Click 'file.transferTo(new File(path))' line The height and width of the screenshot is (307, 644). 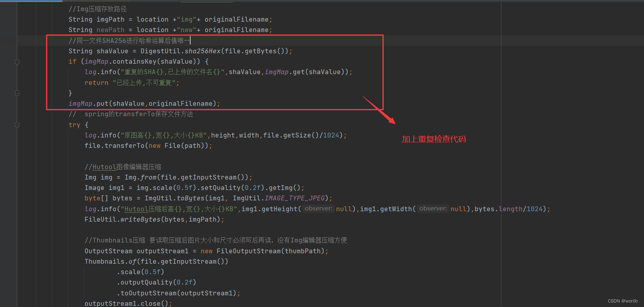pyautogui.click(x=148, y=145)
